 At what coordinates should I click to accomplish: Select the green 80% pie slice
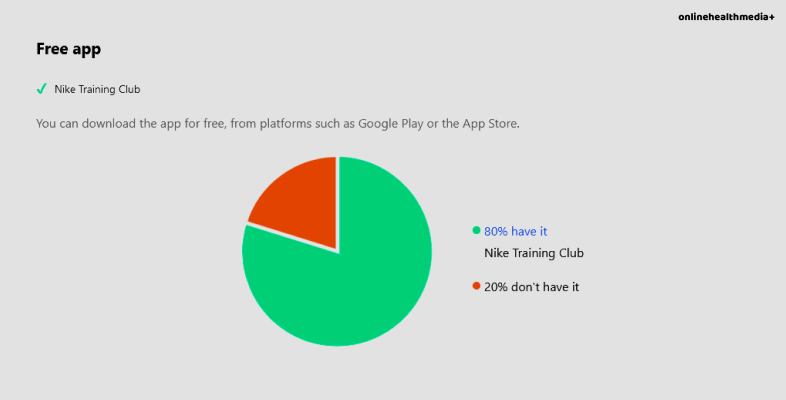(350, 280)
